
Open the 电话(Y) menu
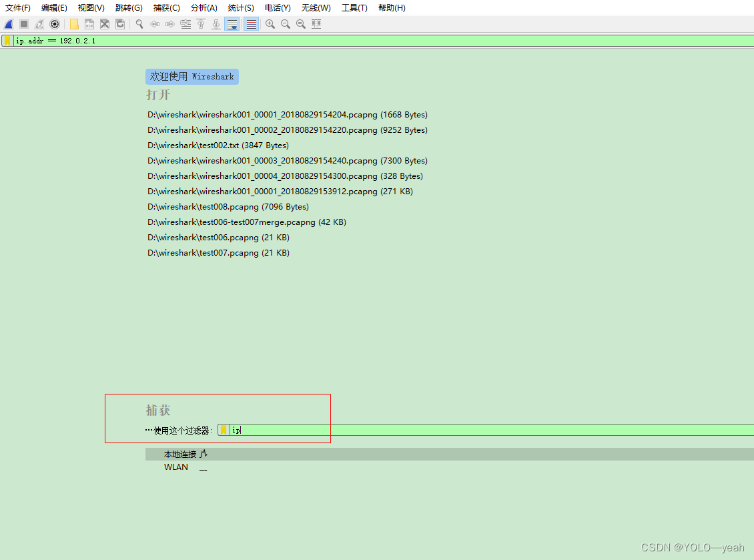pyautogui.click(x=278, y=8)
